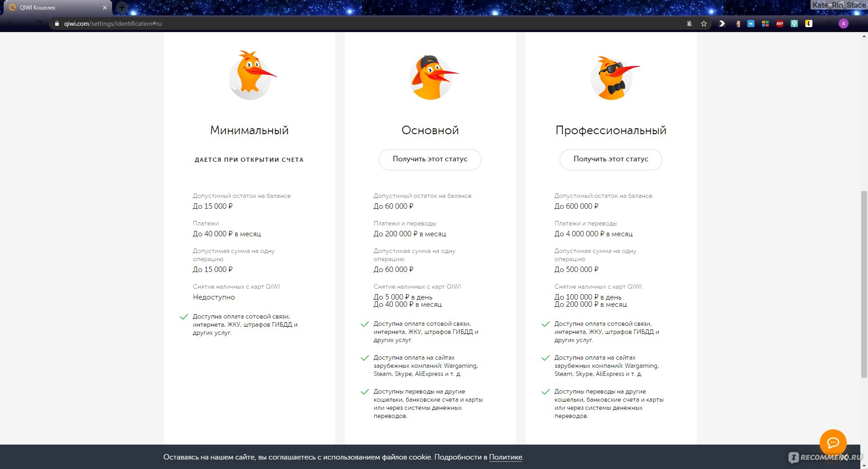Open the VK extension icon
Screen dimensions: 868x469
point(751,23)
